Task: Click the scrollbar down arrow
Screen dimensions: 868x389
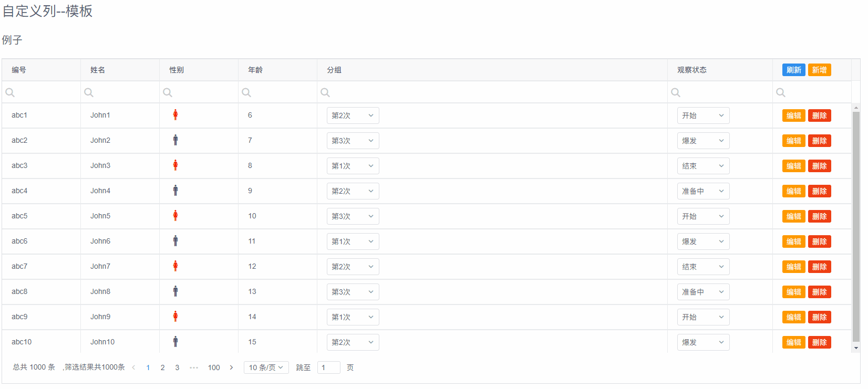Action: [x=856, y=348]
